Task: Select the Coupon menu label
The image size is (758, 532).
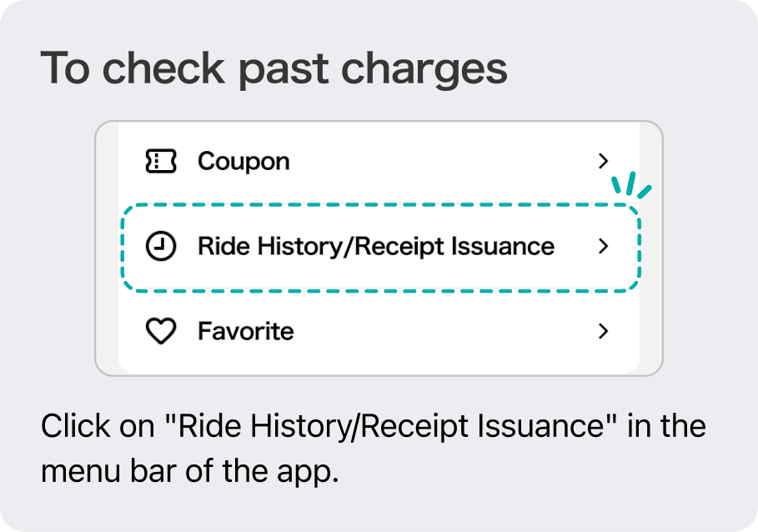Action: pyautogui.click(x=243, y=162)
